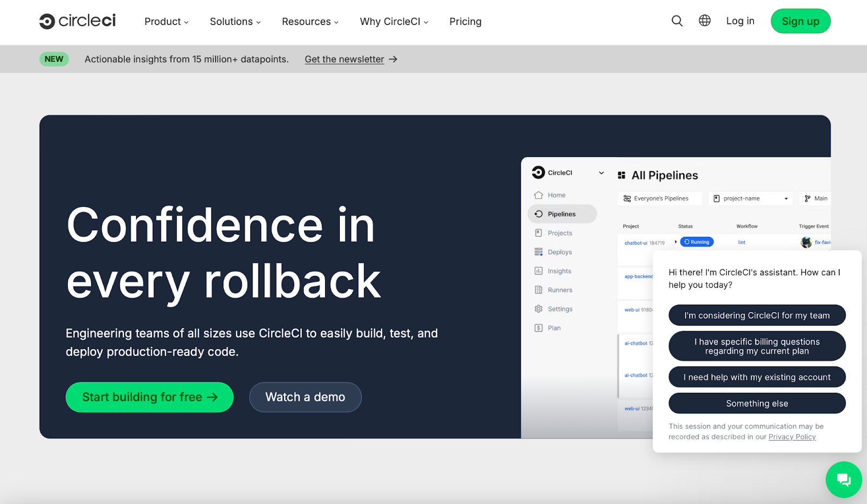Expand the Solutions menu
This screenshot has height=504, width=867.
pyautogui.click(x=235, y=22)
